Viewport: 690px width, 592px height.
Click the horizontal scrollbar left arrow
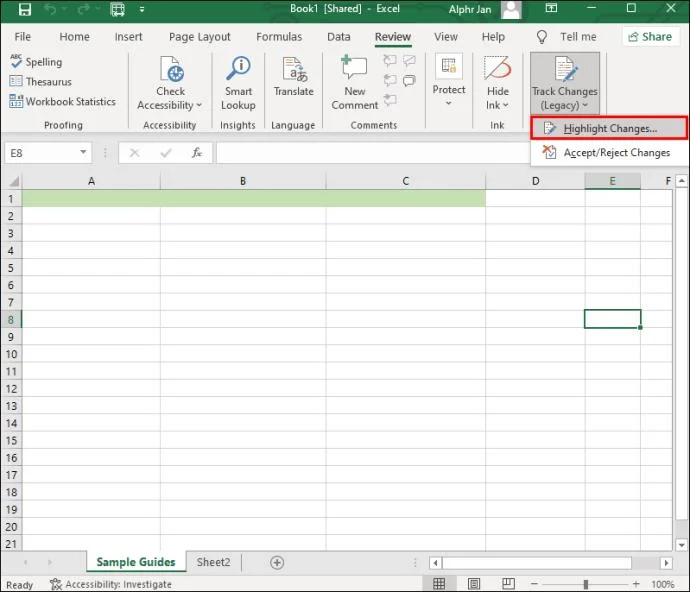tap(435, 563)
